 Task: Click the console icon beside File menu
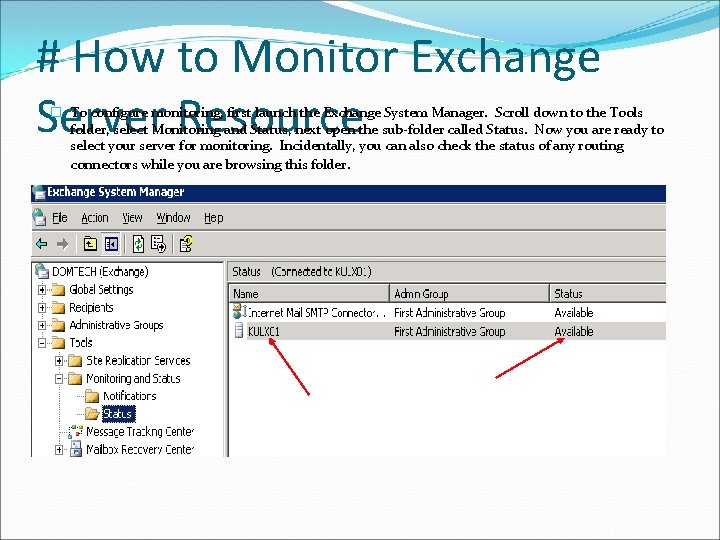tap(40, 217)
